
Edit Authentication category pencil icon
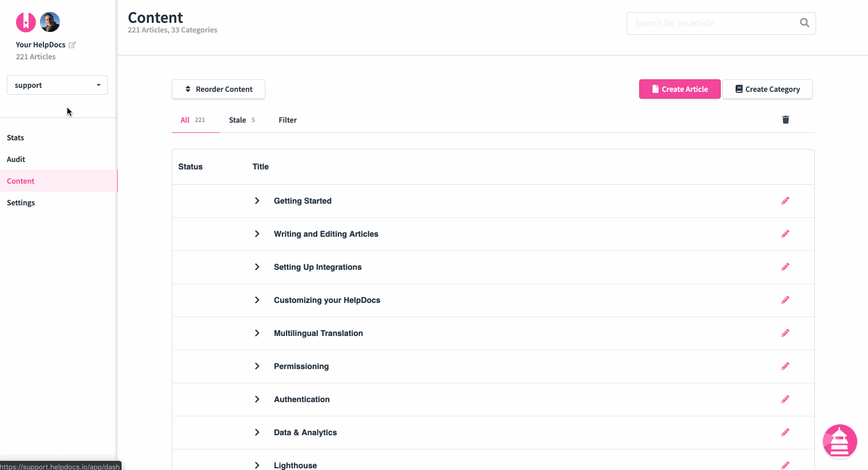[x=785, y=399]
